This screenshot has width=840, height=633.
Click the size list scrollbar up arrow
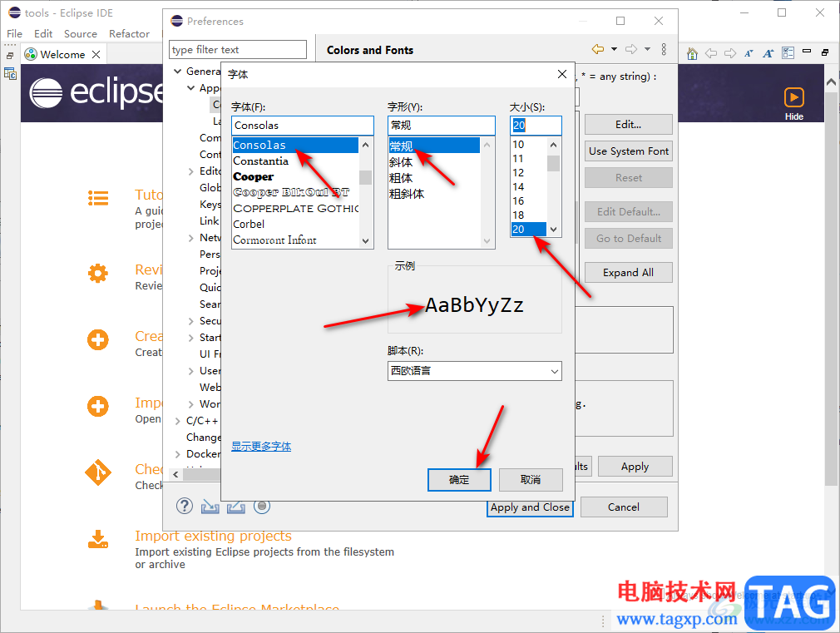tap(553, 145)
